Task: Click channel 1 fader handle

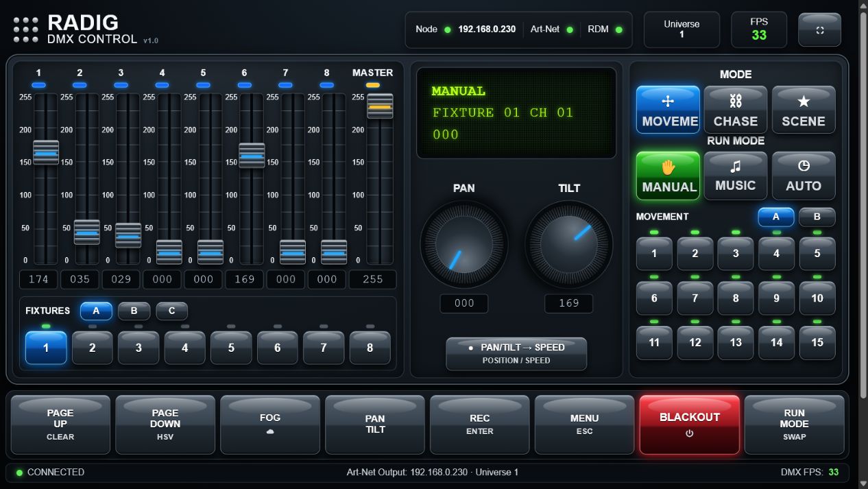Action: 46,152
